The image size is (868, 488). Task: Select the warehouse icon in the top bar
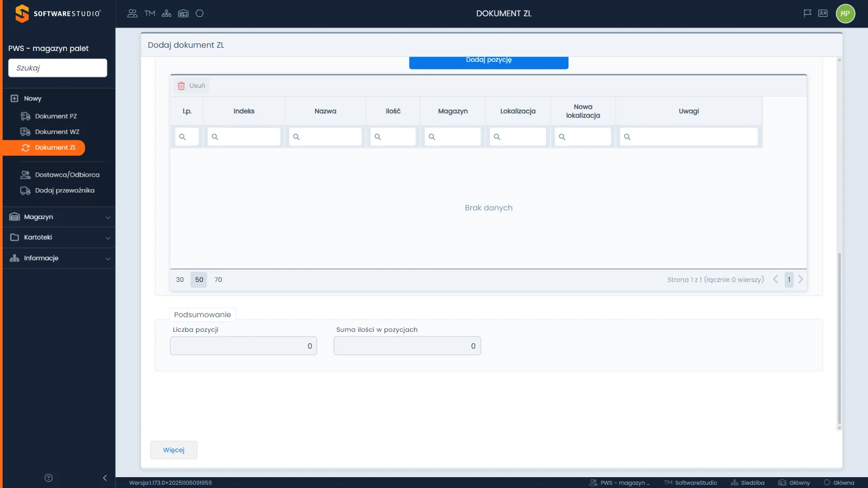point(183,14)
